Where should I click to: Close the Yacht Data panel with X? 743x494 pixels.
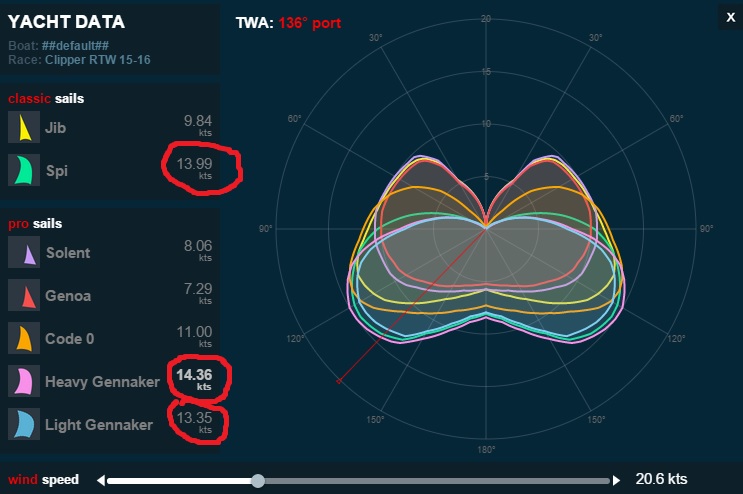[731, 18]
